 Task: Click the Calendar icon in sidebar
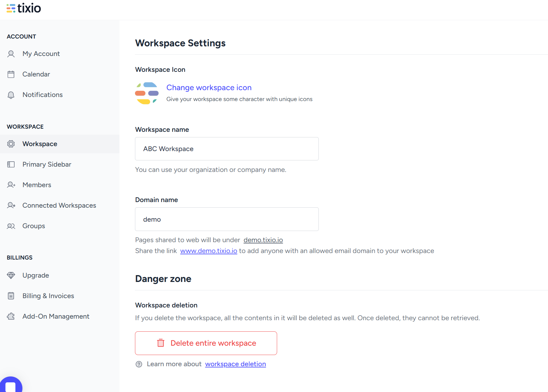click(x=11, y=74)
